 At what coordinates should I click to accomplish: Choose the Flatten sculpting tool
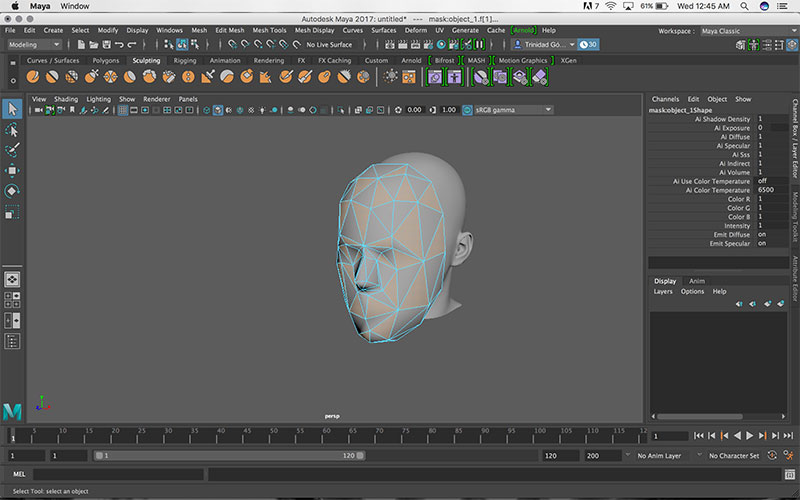(130, 77)
